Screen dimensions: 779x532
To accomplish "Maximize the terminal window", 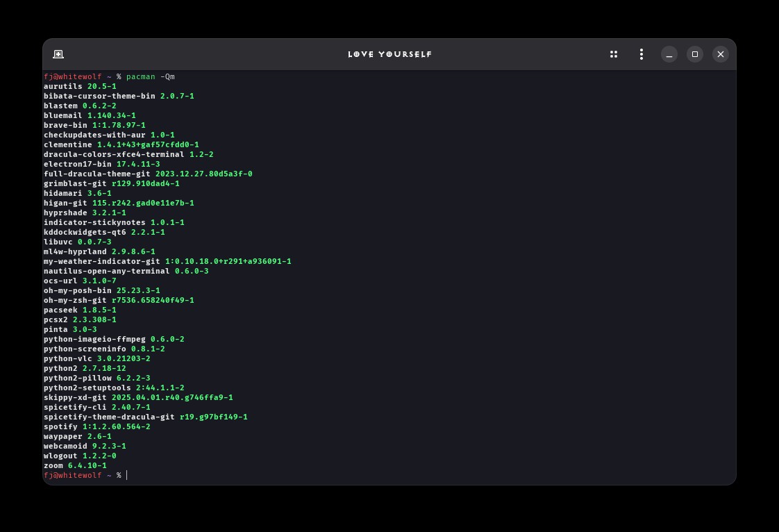I will tap(695, 54).
